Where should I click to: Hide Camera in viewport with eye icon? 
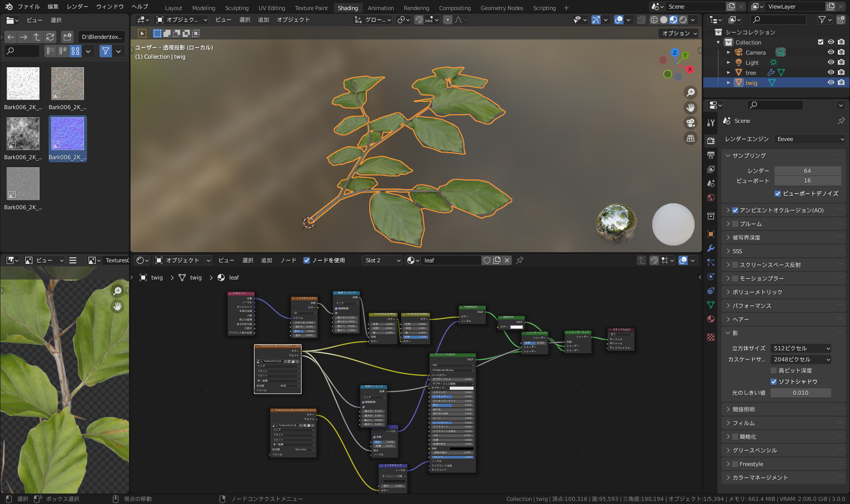tap(831, 53)
